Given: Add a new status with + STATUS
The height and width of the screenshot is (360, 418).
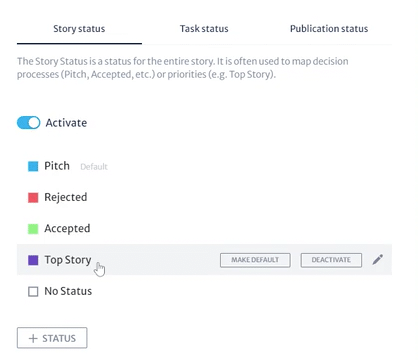Looking at the screenshot, I should (52, 338).
